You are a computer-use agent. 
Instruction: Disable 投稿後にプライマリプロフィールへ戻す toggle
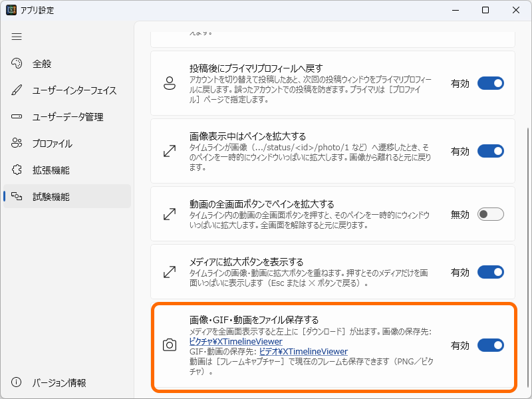click(491, 83)
